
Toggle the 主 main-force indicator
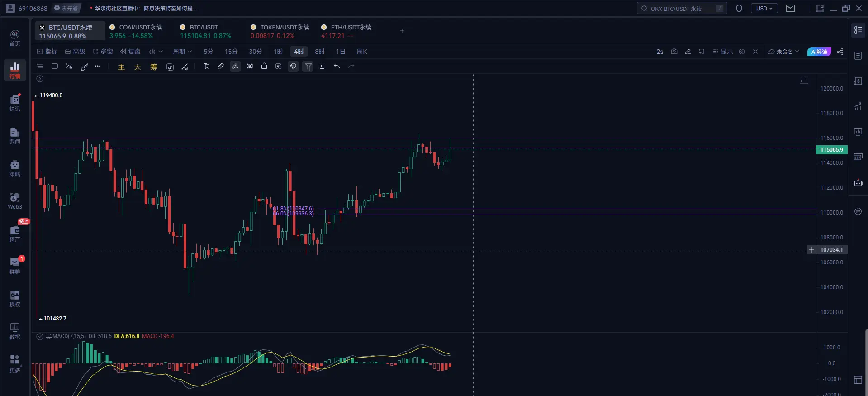[x=121, y=67]
